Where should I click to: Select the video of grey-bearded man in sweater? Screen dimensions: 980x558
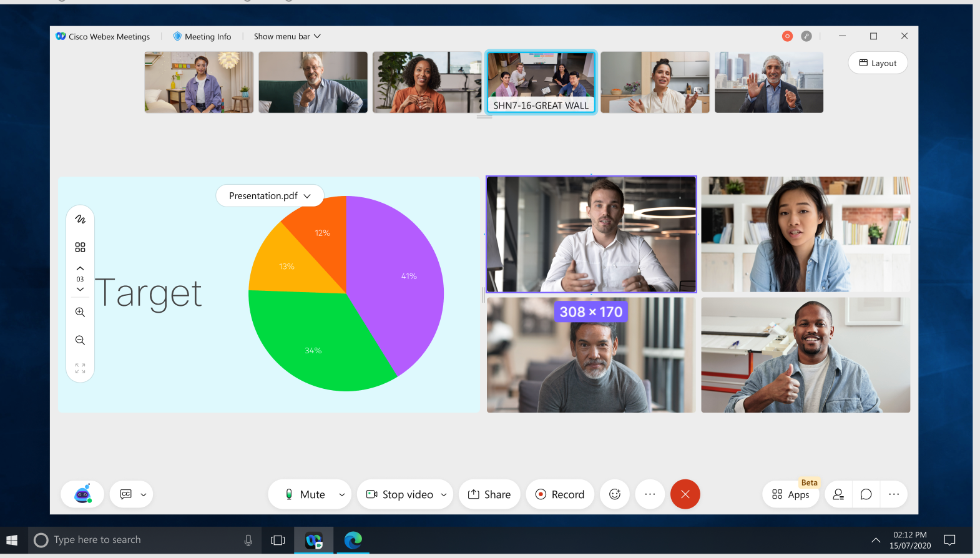coord(591,355)
